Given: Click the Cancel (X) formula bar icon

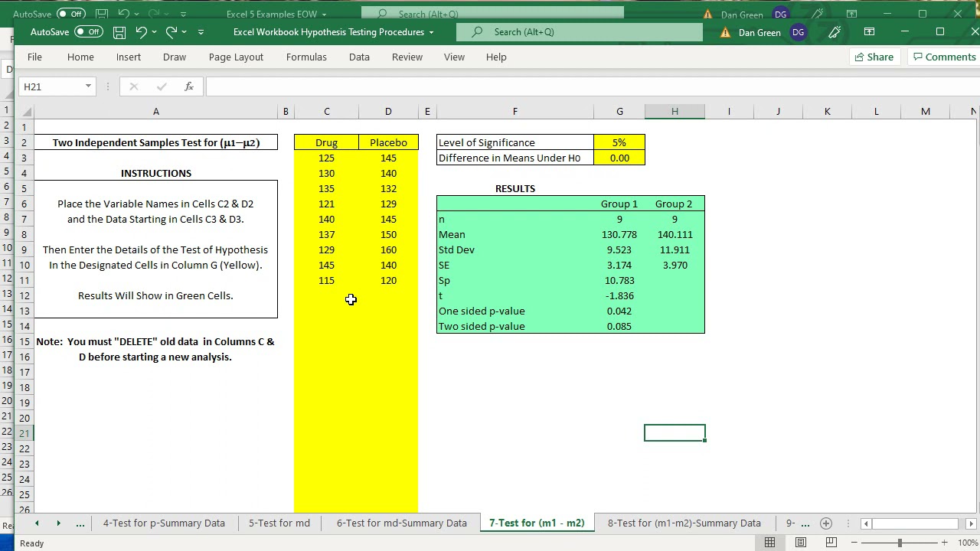Looking at the screenshot, I should [x=133, y=86].
